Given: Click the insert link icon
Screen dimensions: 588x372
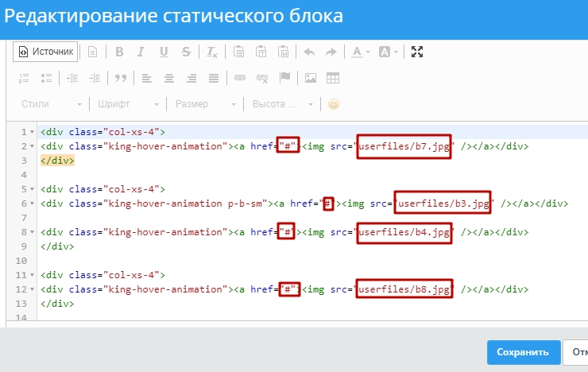Looking at the screenshot, I should pos(240,78).
